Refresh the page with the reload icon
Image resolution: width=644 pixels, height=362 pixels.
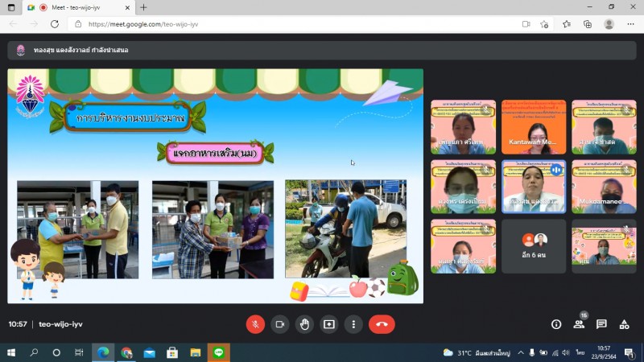54,24
